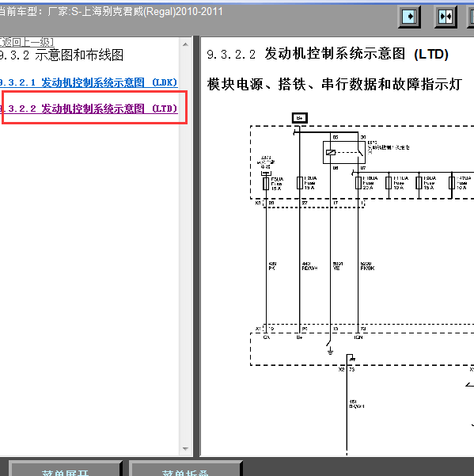Go back via 返回上一级 link
Screen dimensions: 474x476
pyautogui.click(x=27, y=42)
